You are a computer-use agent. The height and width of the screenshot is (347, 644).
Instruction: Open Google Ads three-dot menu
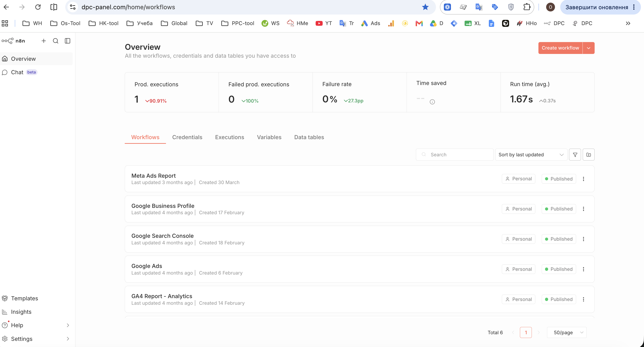[x=583, y=269]
